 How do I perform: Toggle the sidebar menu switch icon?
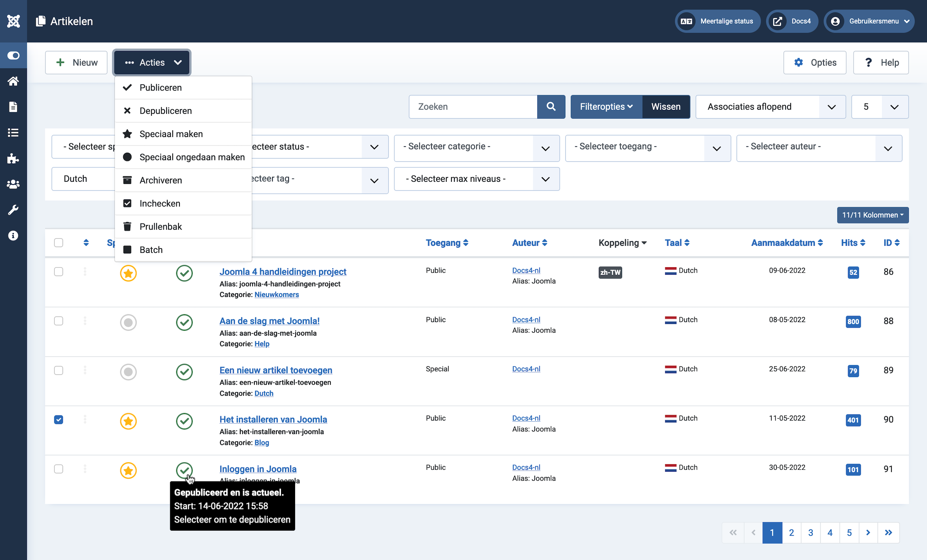pyautogui.click(x=14, y=56)
